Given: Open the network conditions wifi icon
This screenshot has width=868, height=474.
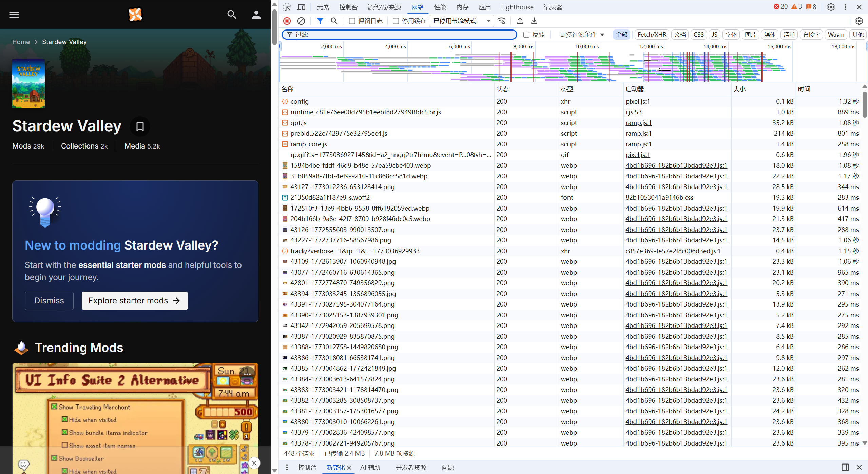Looking at the screenshot, I should point(502,21).
